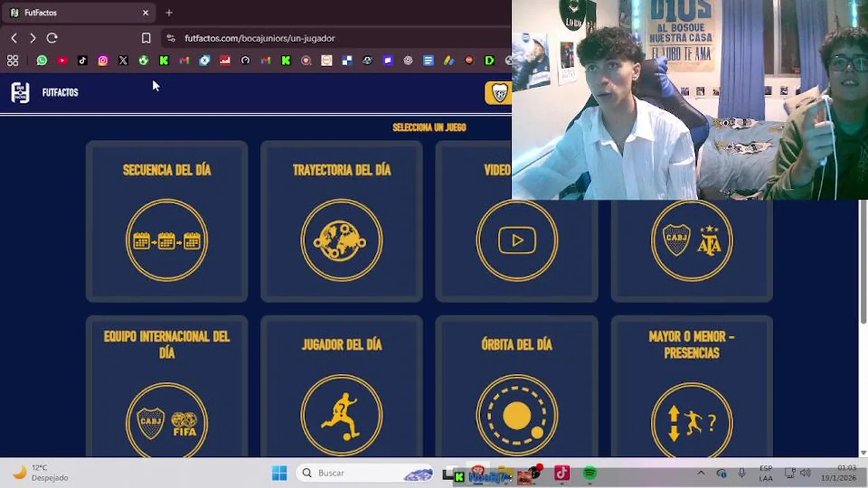This screenshot has height=488, width=868.
Task: Open volume control in system tray
Action: pos(806,473)
